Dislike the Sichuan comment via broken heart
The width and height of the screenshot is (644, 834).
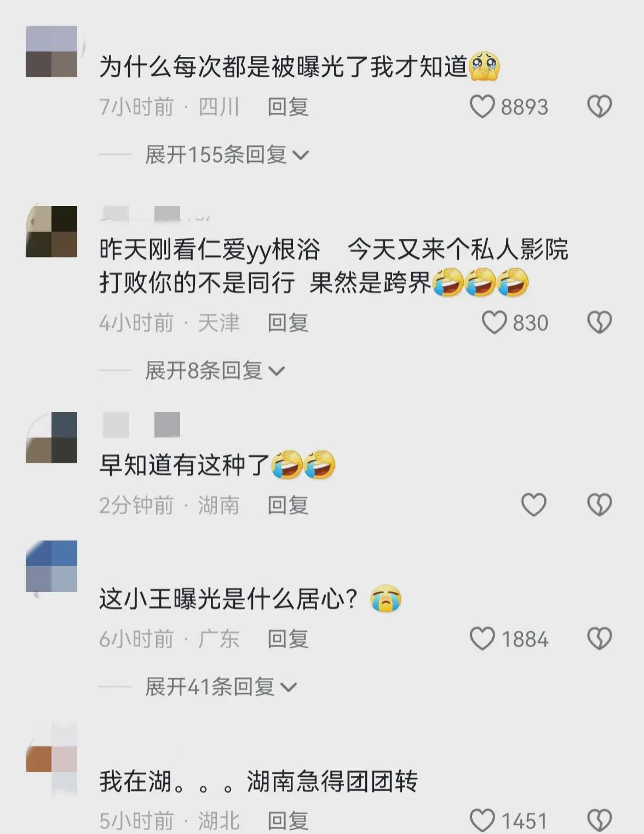pyautogui.click(x=599, y=107)
